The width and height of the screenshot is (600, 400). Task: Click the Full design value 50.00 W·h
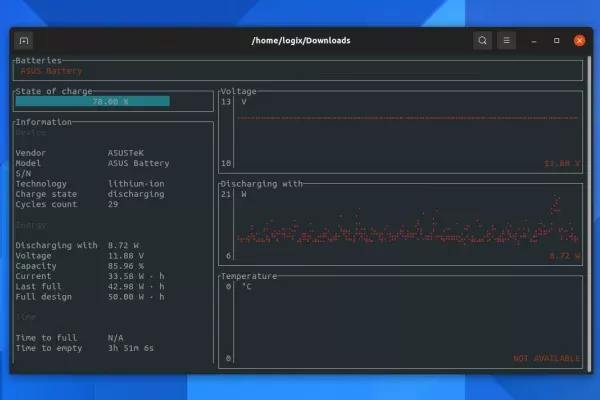pos(136,297)
